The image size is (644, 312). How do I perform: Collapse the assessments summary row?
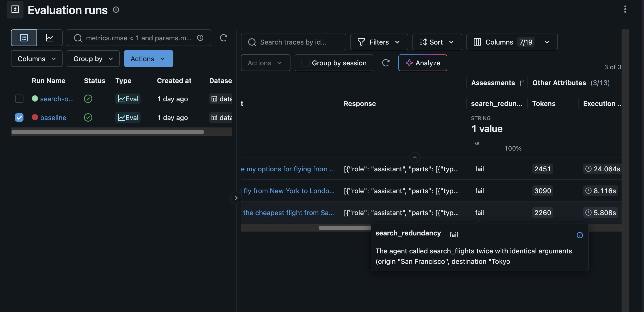coord(415,158)
